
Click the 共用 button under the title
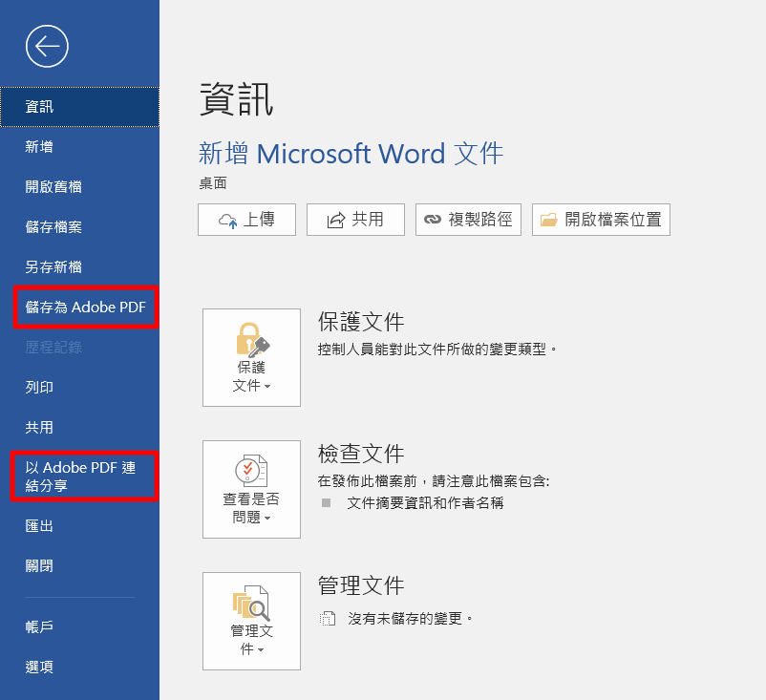pos(355,220)
